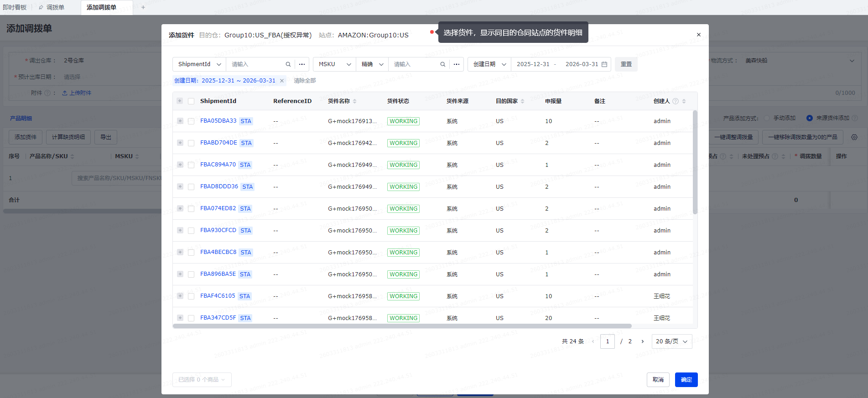The width and height of the screenshot is (868, 398).
Task: Expand the FBABD704DE row details
Action: [180, 143]
